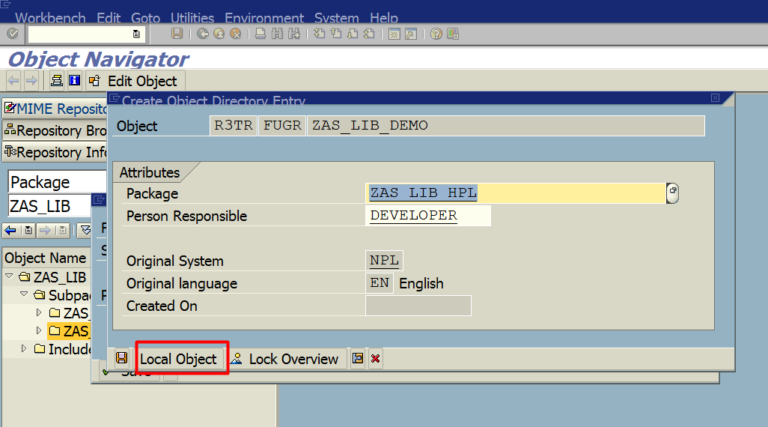
Task: Open the Environment menu
Action: click(264, 18)
